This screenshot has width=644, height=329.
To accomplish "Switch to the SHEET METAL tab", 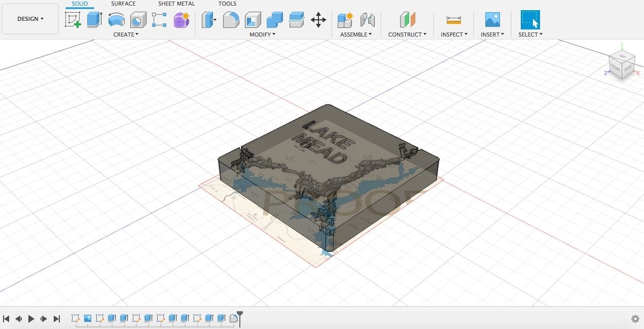I will point(176,4).
